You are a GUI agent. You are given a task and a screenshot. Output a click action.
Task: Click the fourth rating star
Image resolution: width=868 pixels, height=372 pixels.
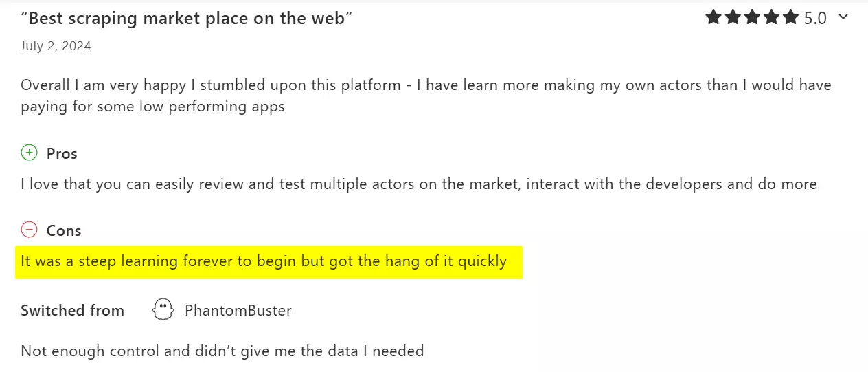[x=772, y=18]
